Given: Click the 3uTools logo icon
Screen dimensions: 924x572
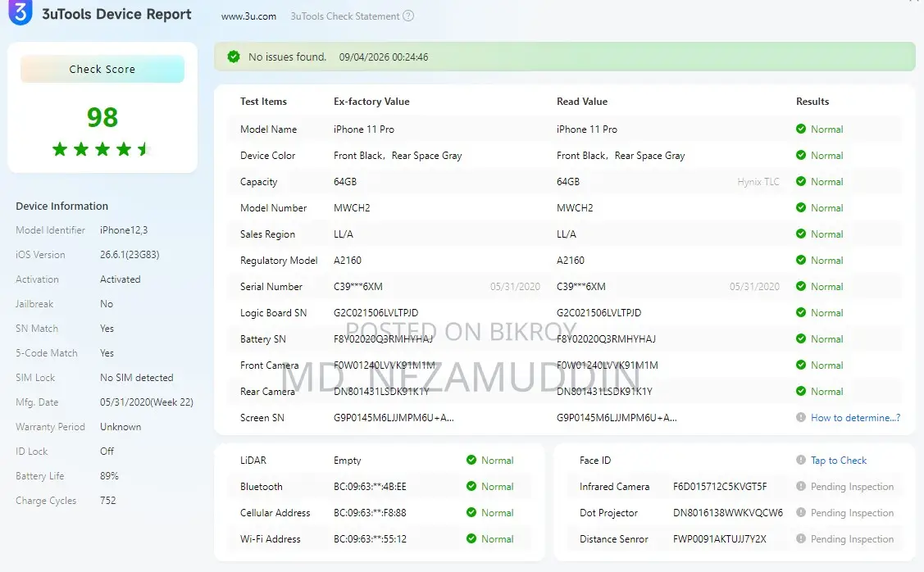Looking at the screenshot, I should click(20, 12).
